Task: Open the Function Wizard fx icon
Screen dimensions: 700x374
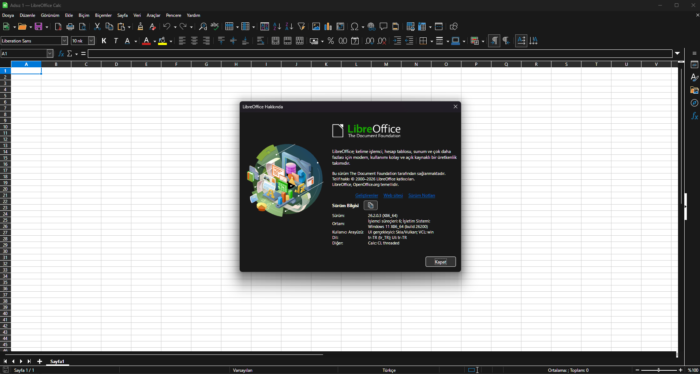Action: coord(61,54)
